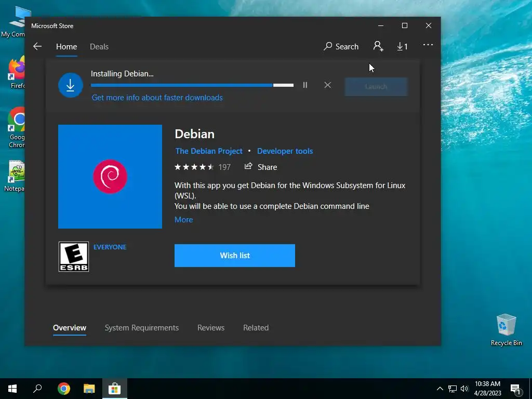Open the Reviews tab
Image resolution: width=532 pixels, height=399 pixels.
211,328
